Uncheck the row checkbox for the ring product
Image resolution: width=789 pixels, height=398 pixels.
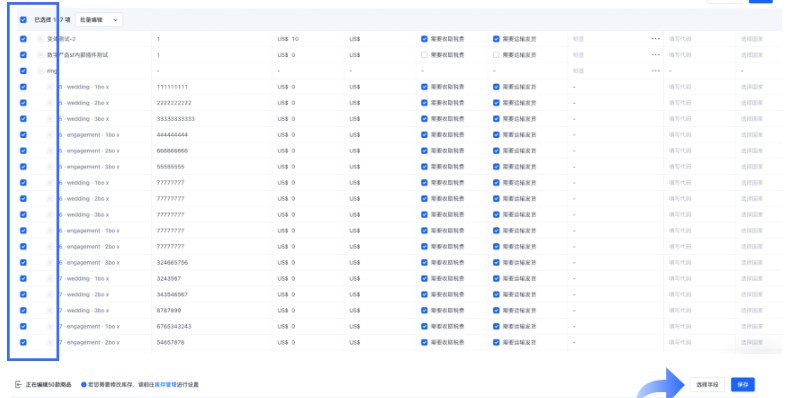coord(23,71)
